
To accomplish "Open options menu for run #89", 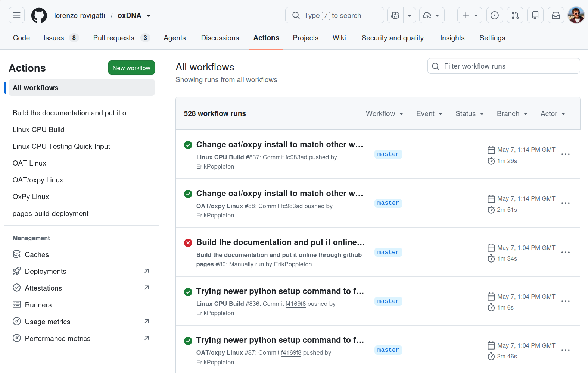I will coord(566,252).
